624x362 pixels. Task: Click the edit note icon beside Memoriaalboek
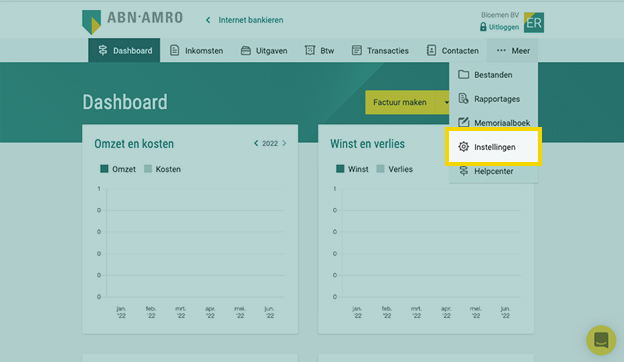coord(463,122)
